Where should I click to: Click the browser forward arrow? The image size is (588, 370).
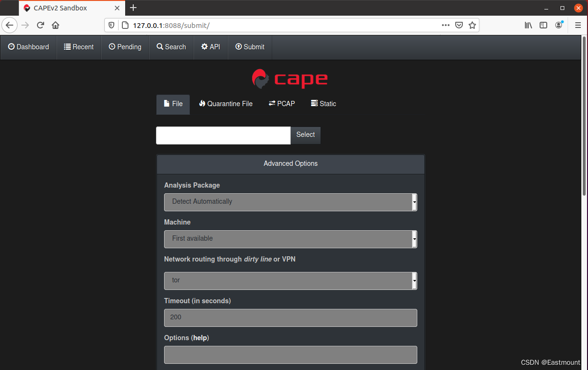pyautogui.click(x=25, y=25)
